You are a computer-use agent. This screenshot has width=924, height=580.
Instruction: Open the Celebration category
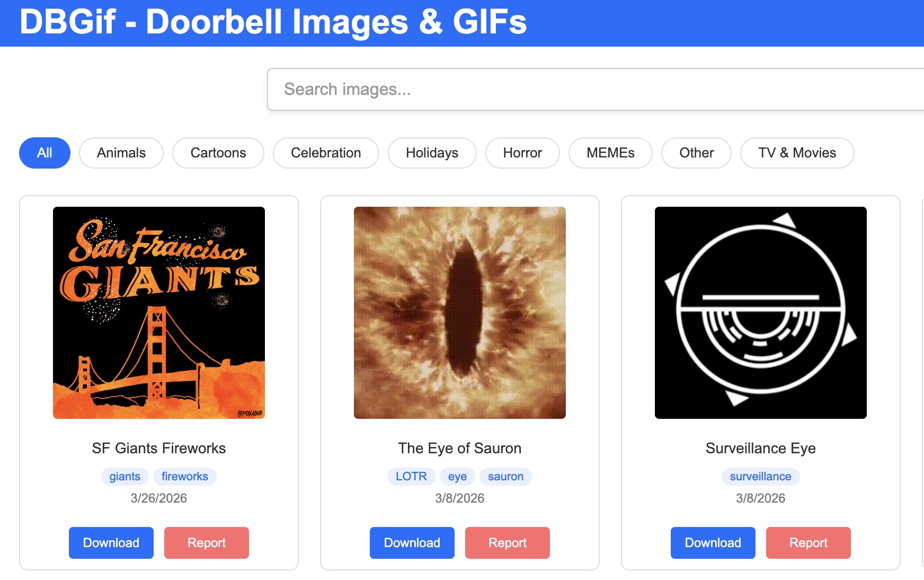pyautogui.click(x=325, y=153)
